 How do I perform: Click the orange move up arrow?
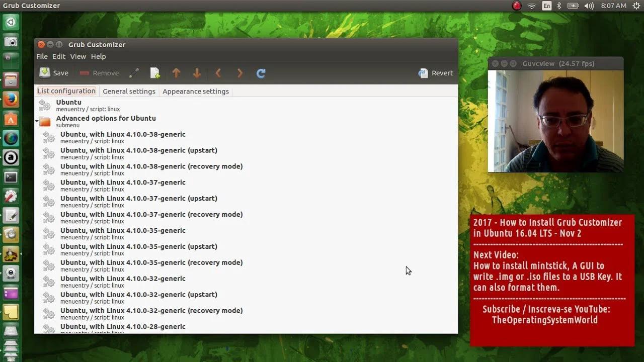(x=176, y=73)
